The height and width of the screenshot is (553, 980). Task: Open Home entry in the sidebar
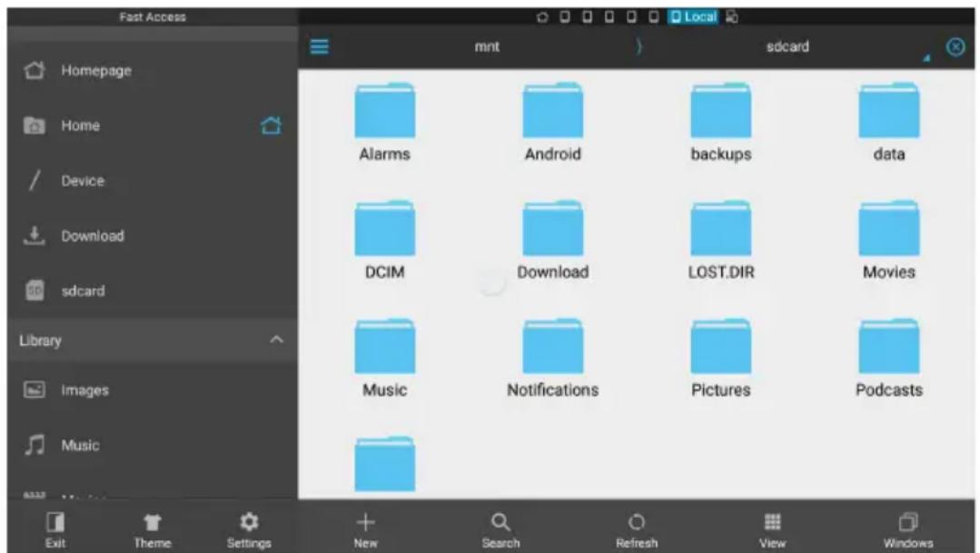coord(153,125)
